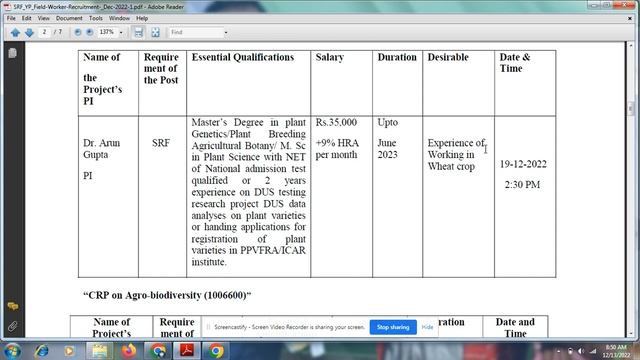
Task: Click the Stop sharing button
Action: click(393, 327)
